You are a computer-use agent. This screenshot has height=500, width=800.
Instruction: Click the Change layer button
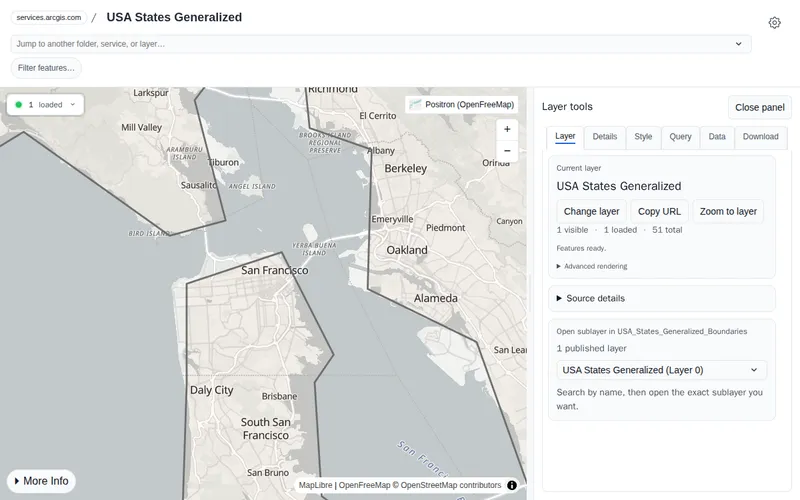[591, 211]
